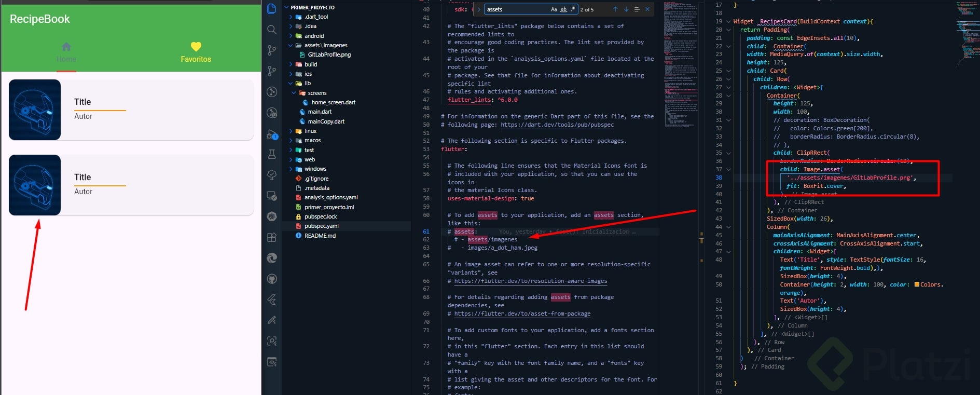Click the README.md info icon
Screen dimensions: 980x395
[x=298, y=236]
